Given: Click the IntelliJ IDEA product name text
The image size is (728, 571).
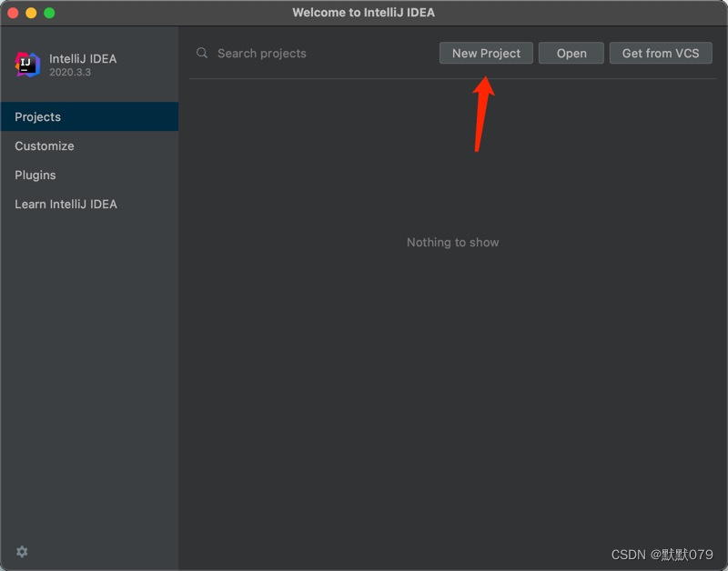Looking at the screenshot, I should [x=83, y=59].
